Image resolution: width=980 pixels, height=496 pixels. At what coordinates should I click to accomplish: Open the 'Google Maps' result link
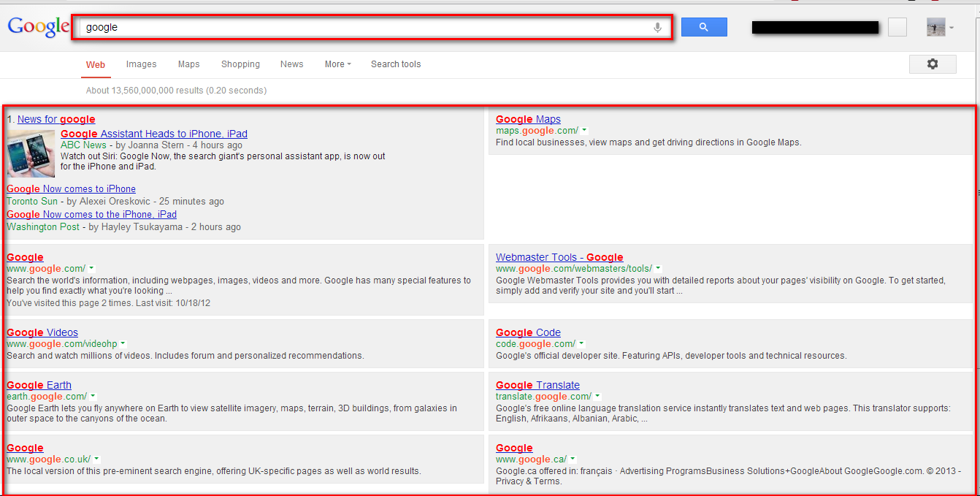[x=527, y=118]
